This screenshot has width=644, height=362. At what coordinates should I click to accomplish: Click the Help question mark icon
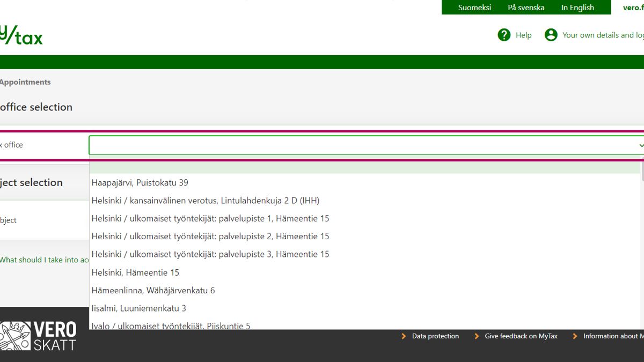(x=504, y=35)
